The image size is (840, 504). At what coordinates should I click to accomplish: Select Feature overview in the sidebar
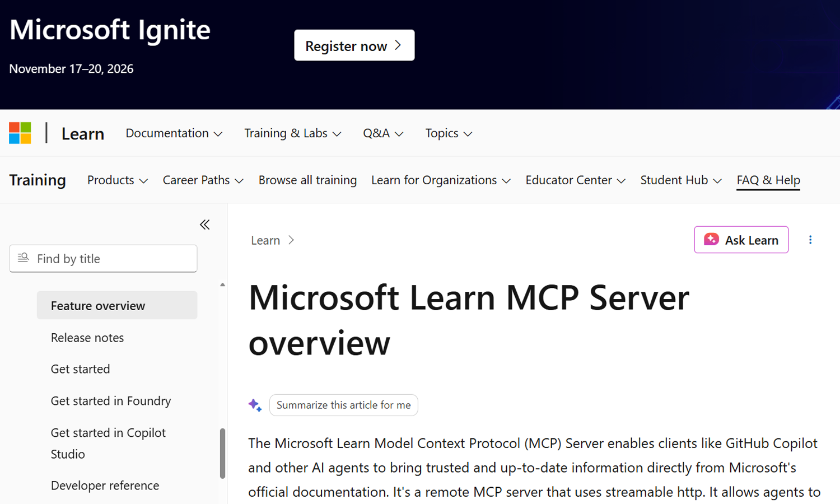point(117,305)
